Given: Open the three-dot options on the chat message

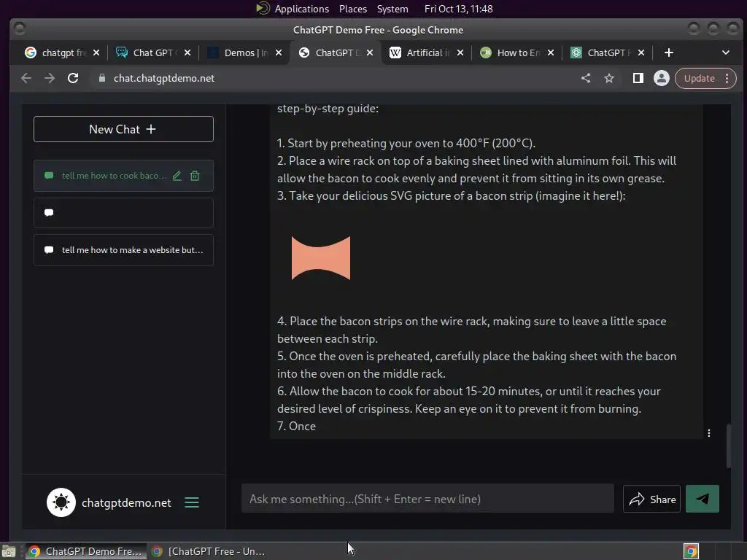Looking at the screenshot, I should tap(709, 433).
